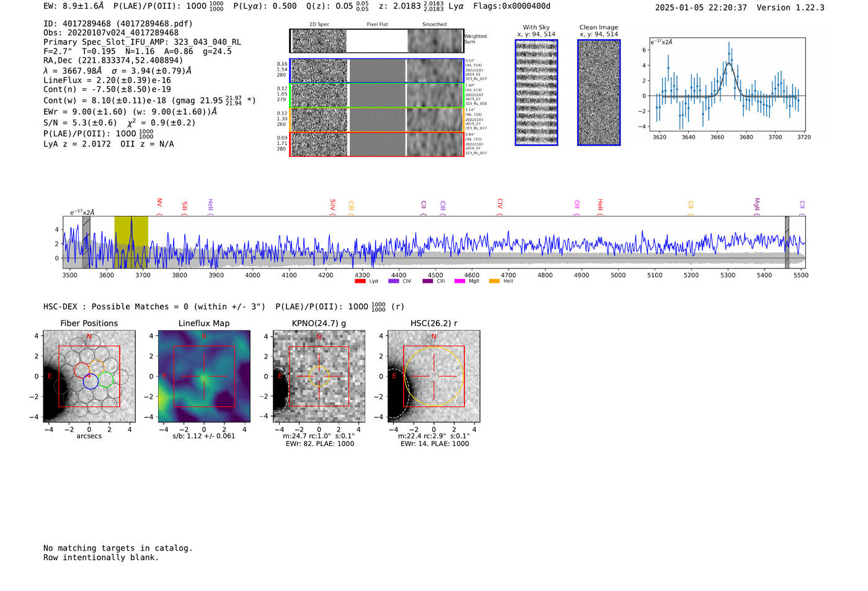Click the orange HeII legend swatch

point(494,282)
